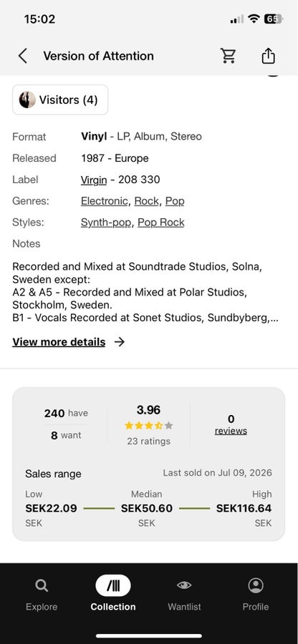
Task: Tap the back chevron arrow
Action: 23,56
